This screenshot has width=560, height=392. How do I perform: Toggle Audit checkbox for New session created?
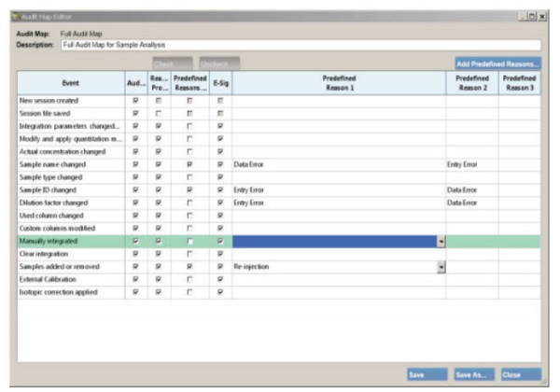[136, 100]
